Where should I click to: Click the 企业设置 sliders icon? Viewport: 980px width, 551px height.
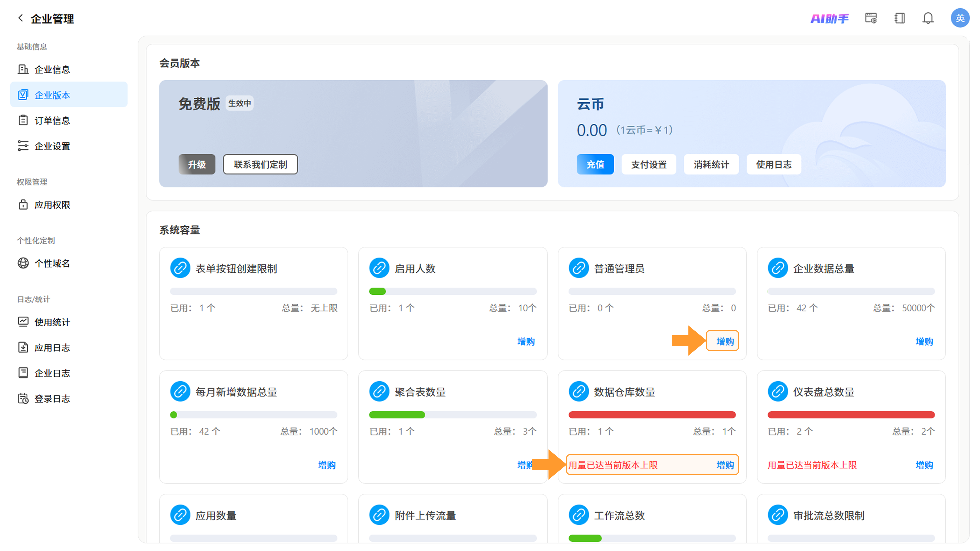pos(23,146)
